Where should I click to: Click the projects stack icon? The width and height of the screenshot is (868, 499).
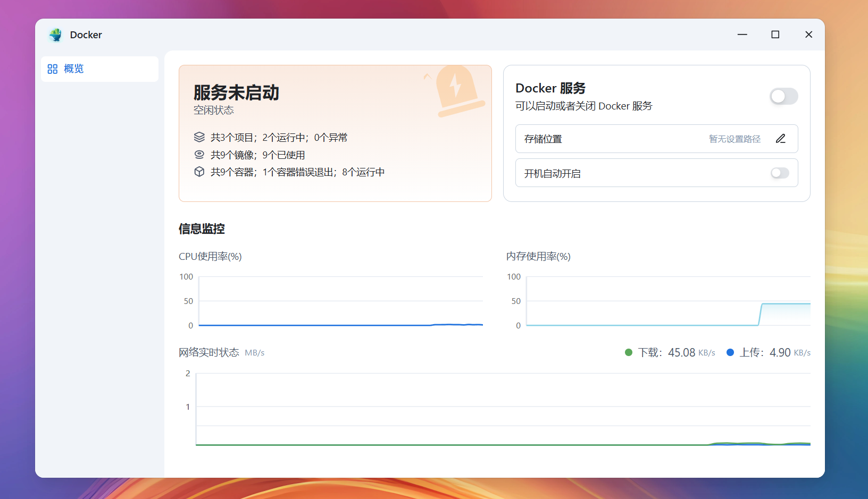(199, 137)
